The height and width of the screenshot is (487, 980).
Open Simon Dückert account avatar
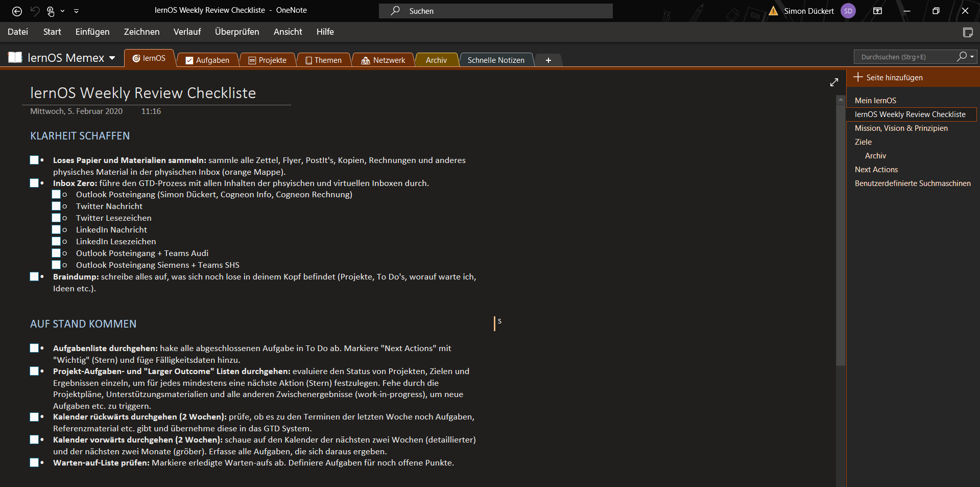848,11
